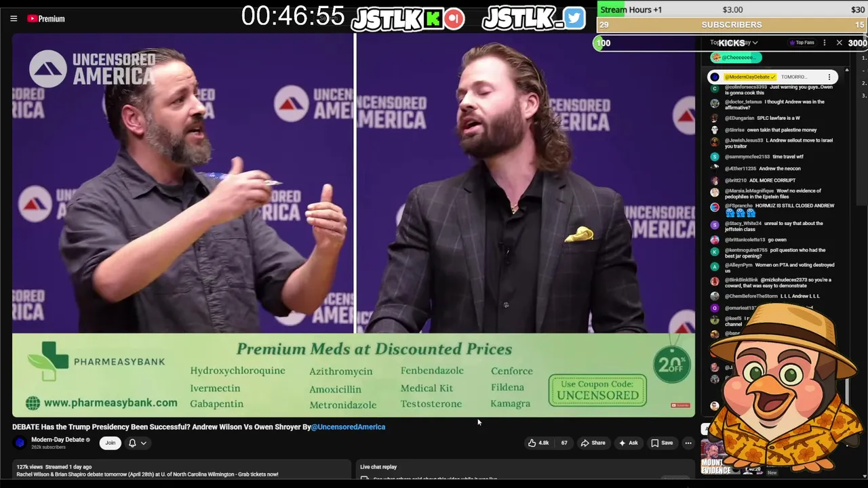Share the debate video

tap(593, 443)
